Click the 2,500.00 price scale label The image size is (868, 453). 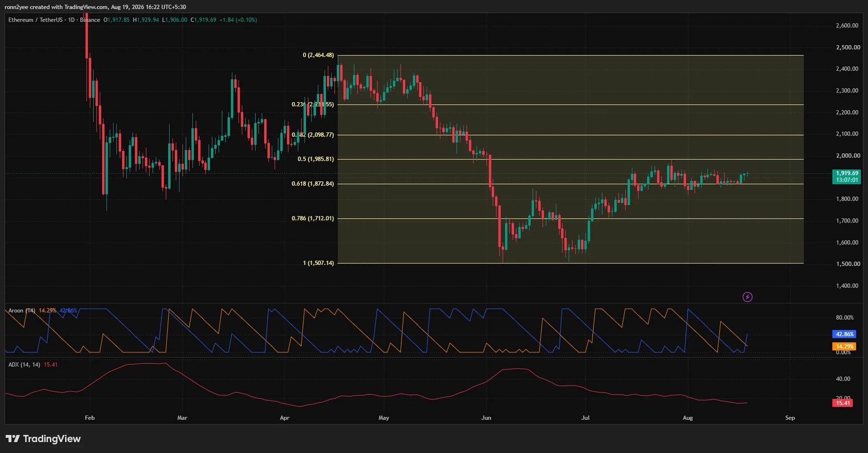point(848,47)
